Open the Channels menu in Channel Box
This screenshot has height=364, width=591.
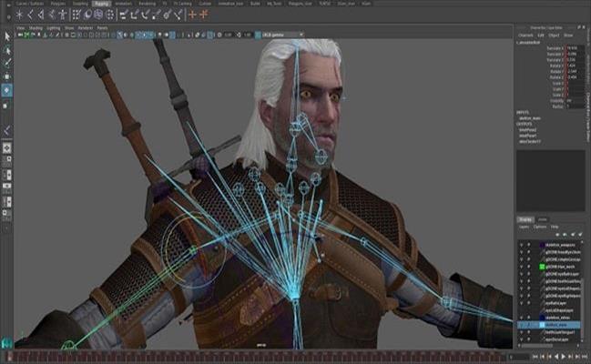(525, 35)
